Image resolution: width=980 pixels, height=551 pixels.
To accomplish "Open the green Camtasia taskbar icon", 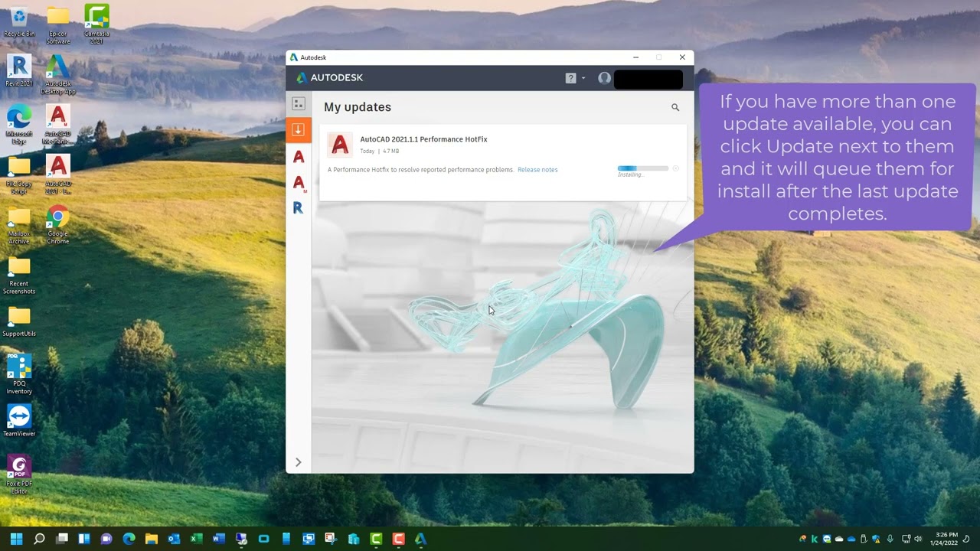I will pos(376,539).
